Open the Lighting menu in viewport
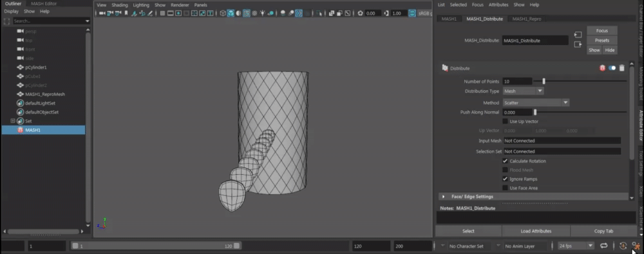Screen dimensions: 644x254 click(141, 5)
